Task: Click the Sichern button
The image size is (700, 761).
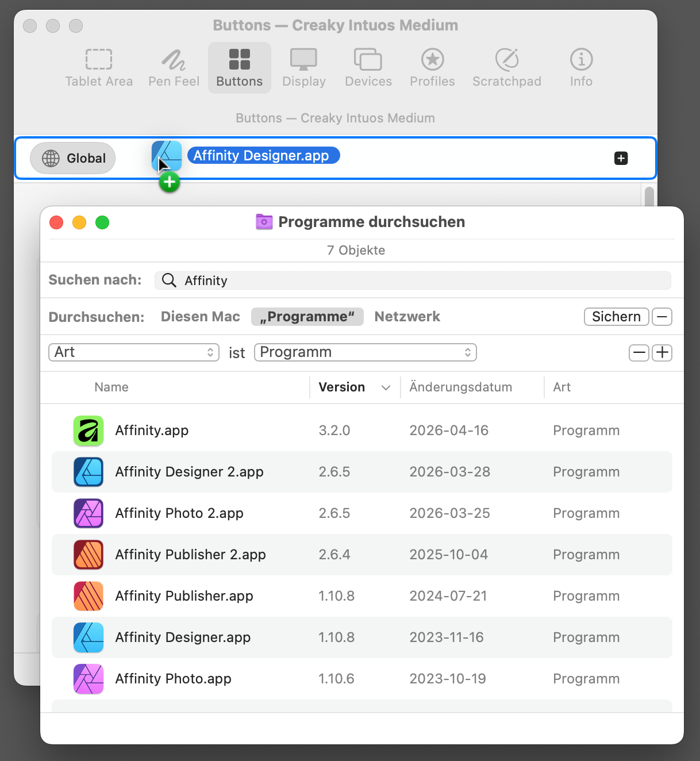Action: pyautogui.click(x=617, y=317)
